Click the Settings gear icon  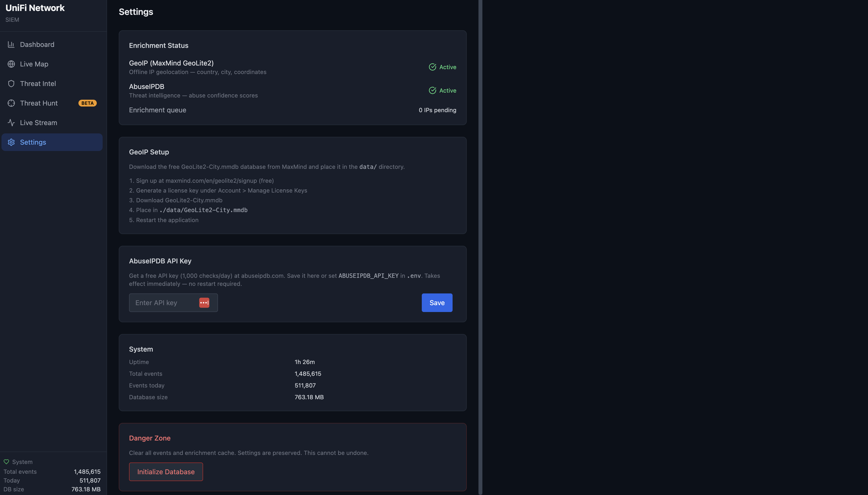pyautogui.click(x=11, y=142)
